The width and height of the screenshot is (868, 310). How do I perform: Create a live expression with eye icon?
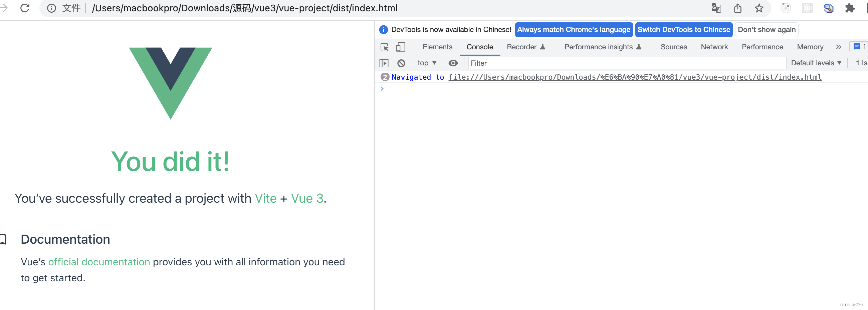click(453, 63)
